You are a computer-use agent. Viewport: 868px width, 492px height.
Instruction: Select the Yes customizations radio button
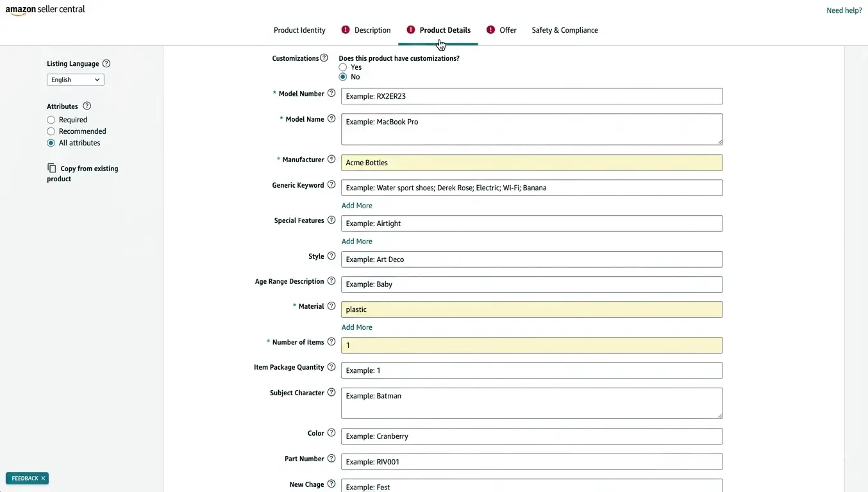click(343, 67)
